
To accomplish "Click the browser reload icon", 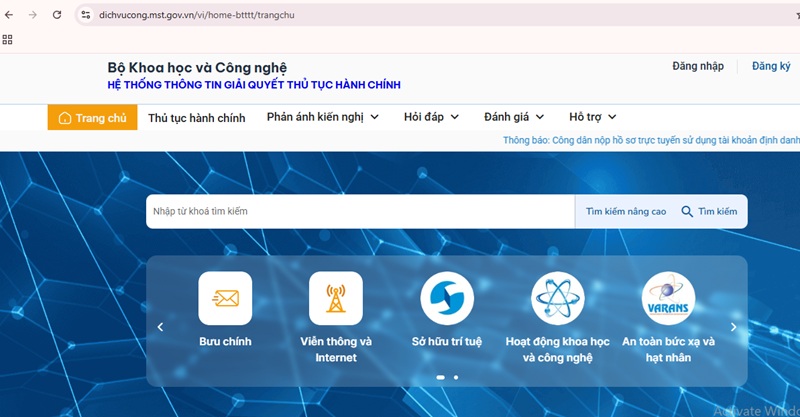I will pyautogui.click(x=57, y=15).
